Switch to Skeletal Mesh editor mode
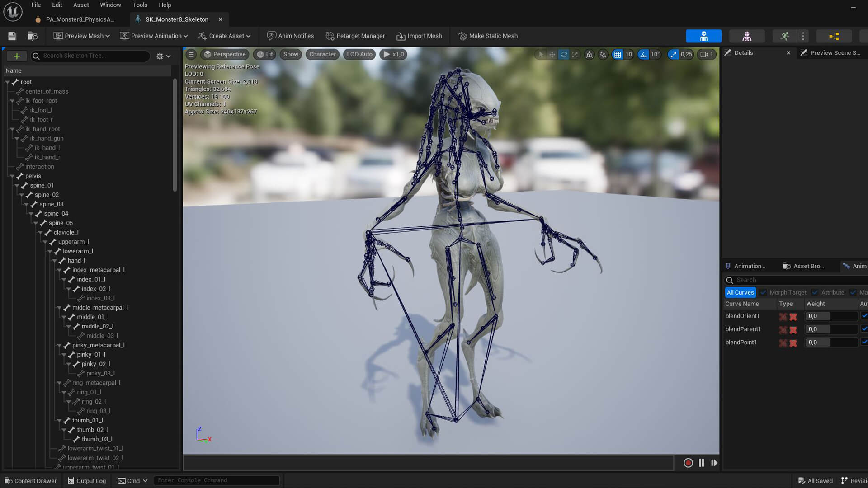 click(746, 36)
